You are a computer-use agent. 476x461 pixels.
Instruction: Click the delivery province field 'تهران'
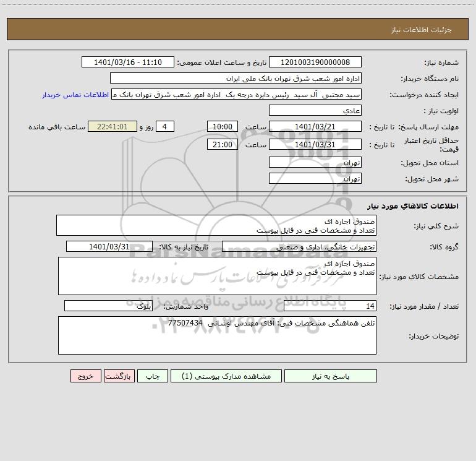[x=315, y=162]
